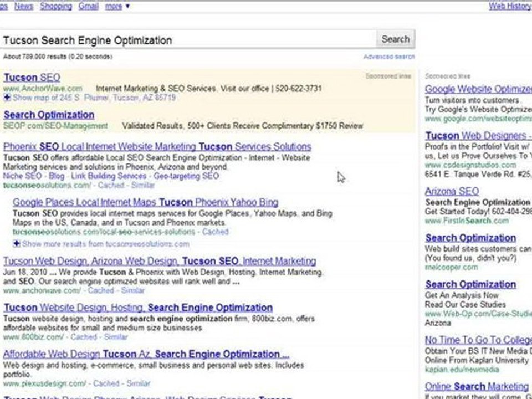Screen dimensions: 532x399
Task: Open 'Tucson Website Design, Hosting' result title
Action: 138,308
